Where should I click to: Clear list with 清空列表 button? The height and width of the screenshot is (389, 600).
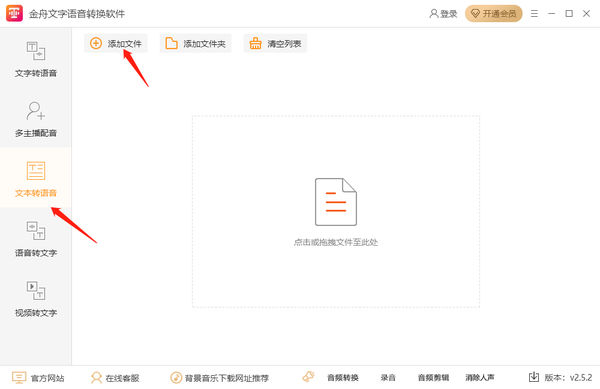[275, 44]
